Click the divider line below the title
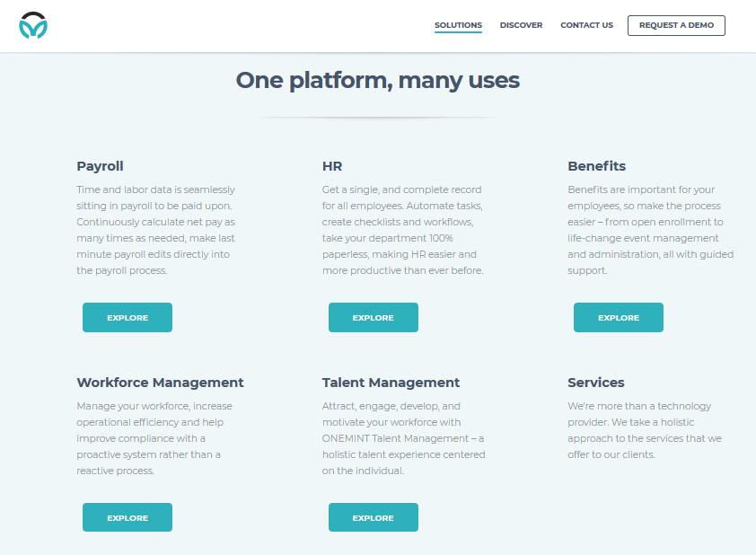Image resolution: width=756 pixels, height=555 pixels. 377,116
